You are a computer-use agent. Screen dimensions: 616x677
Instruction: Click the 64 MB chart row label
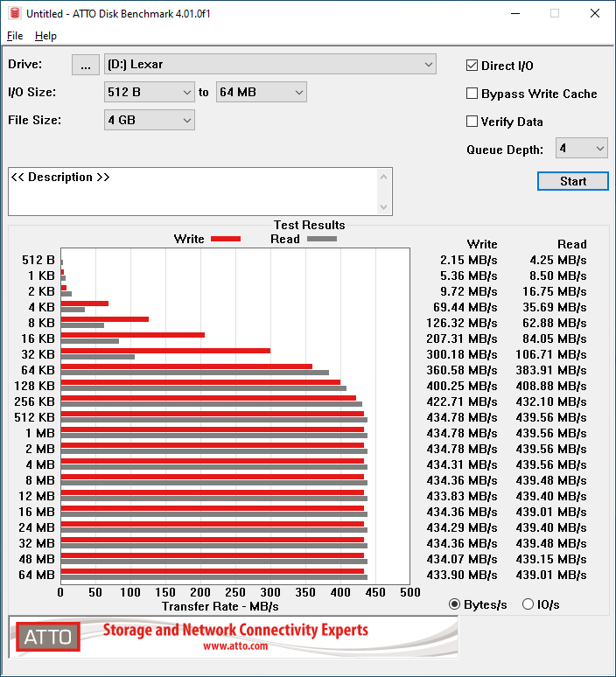(37, 575)
